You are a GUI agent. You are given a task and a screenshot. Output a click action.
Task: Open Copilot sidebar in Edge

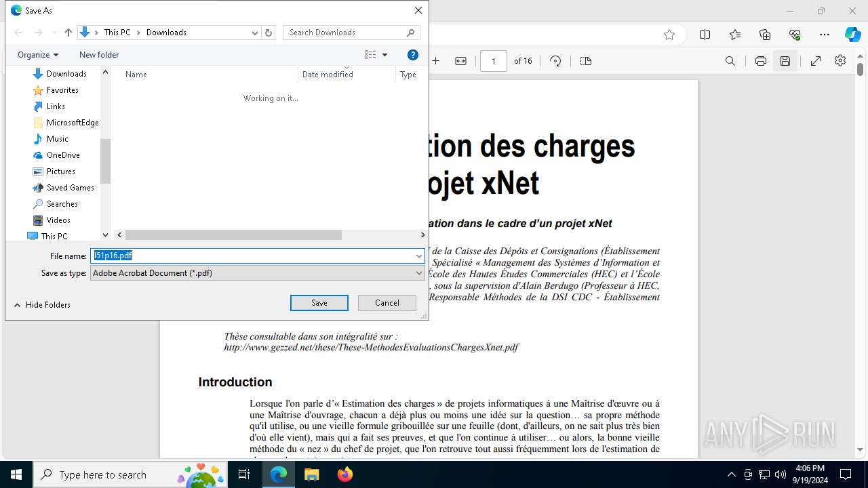[852, 35]
